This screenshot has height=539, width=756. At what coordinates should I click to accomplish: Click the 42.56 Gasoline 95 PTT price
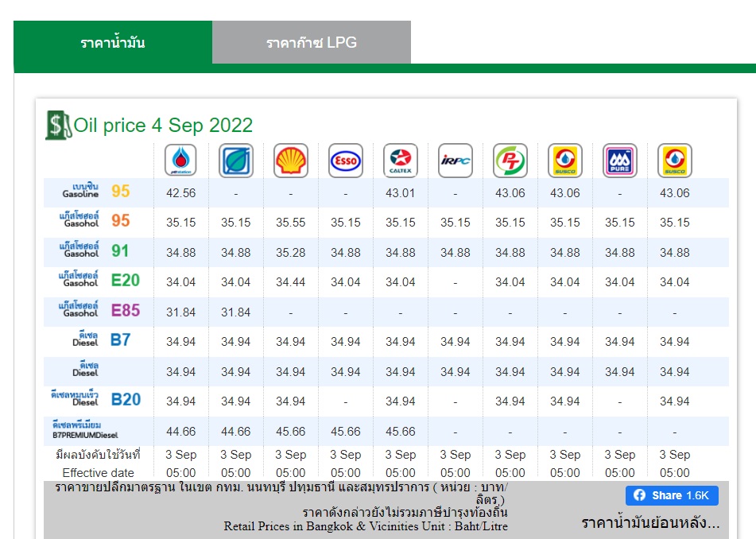tap(180, 193)
